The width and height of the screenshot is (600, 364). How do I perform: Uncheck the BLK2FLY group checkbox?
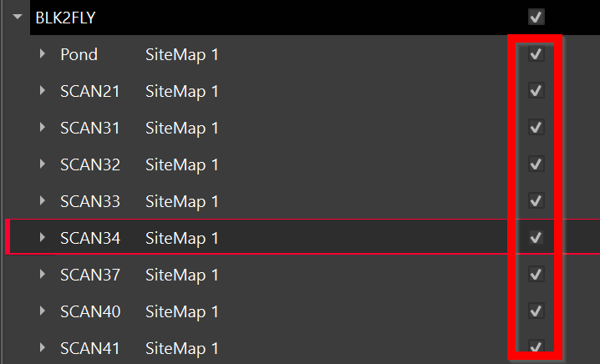pos(536,17)
